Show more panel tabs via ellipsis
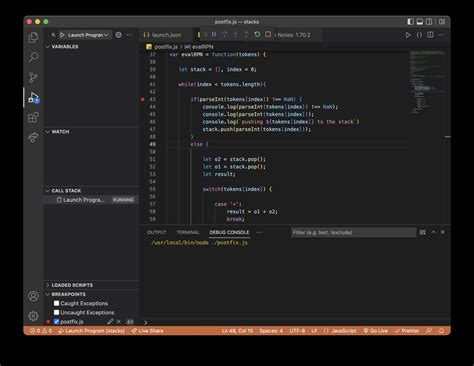 (259, 232)
